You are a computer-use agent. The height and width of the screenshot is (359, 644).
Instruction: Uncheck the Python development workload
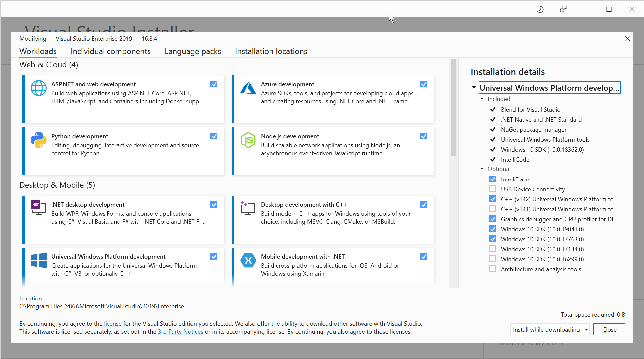tap(214, 136)
